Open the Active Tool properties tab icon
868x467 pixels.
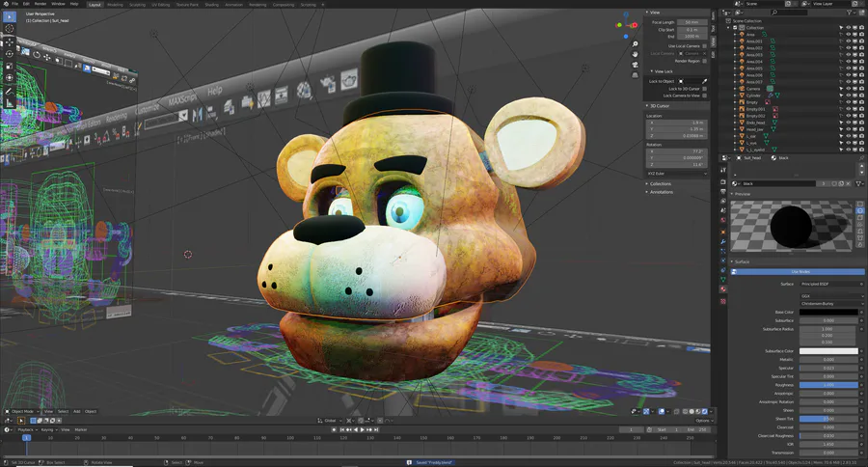[x=723, y=170]
